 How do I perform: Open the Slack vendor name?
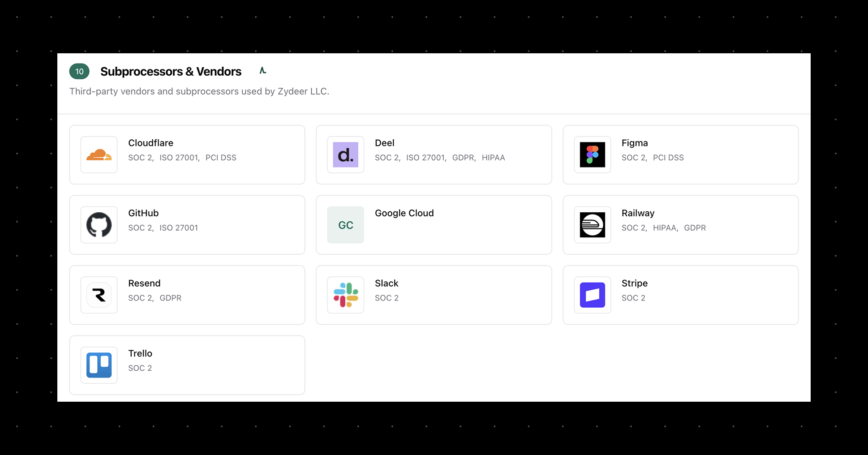coord(387,283)
